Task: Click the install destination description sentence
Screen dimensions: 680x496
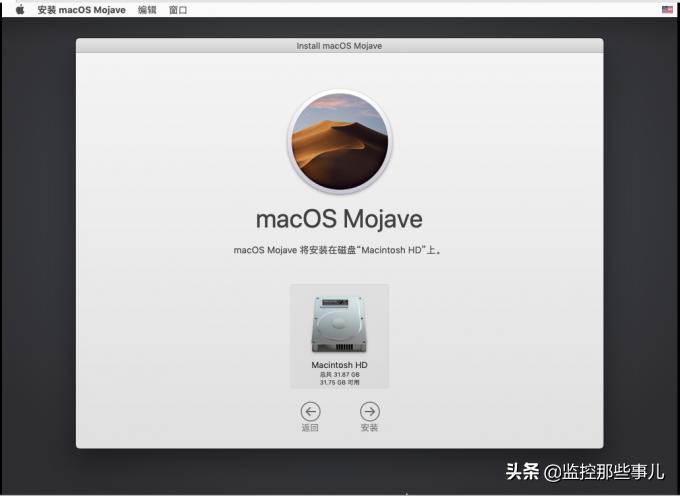Action: [x=337, y=250]
